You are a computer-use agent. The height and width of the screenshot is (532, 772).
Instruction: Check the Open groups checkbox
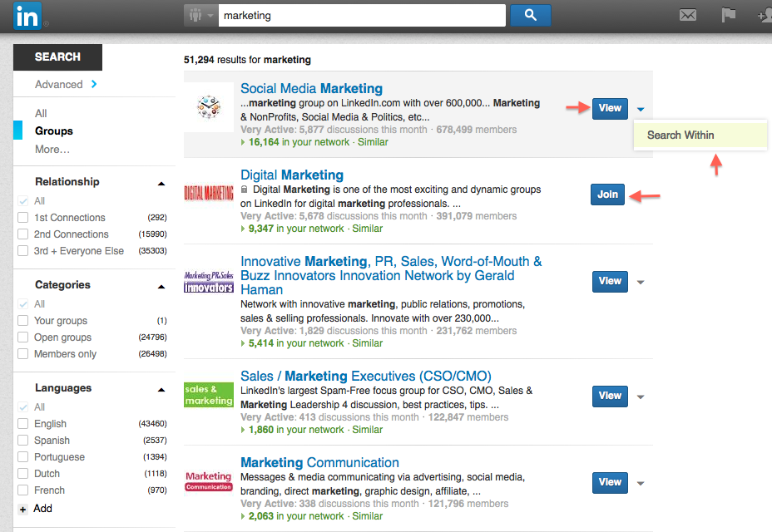pos(22,337)
